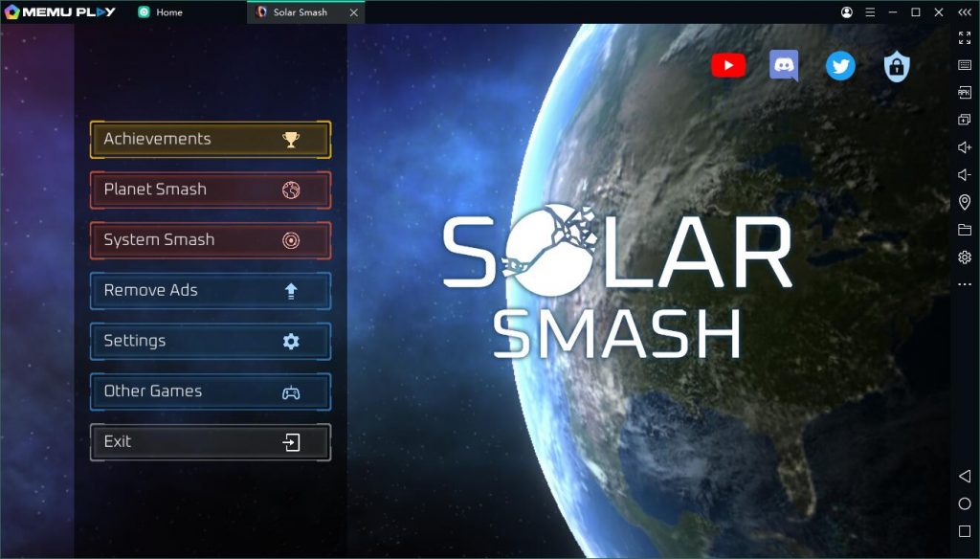Open the privacy shield lock icon
Image resolution: width=980 pixels, height=559 pixels.
point(897,66)
